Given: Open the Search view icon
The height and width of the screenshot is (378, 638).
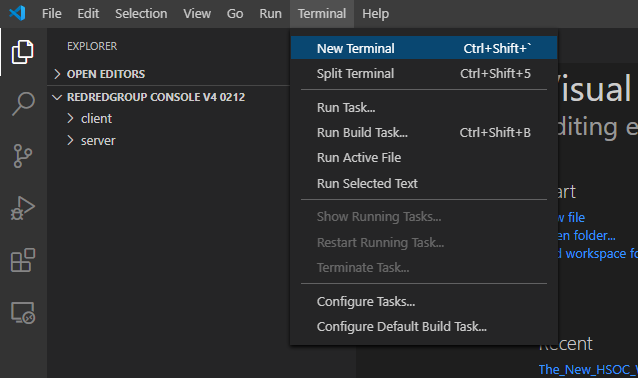Looking at the screenshot, I should click(x=23, y=104).
